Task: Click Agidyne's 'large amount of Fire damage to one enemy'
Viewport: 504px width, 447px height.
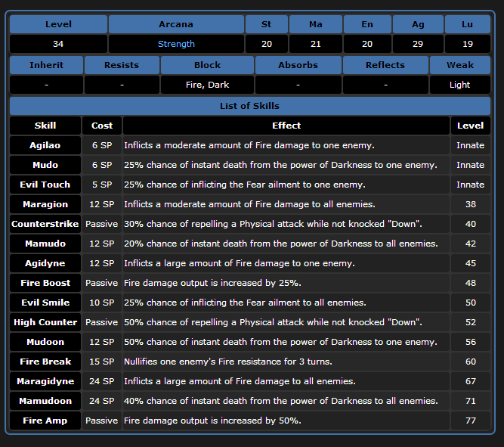Action: (x=259, y=263)
